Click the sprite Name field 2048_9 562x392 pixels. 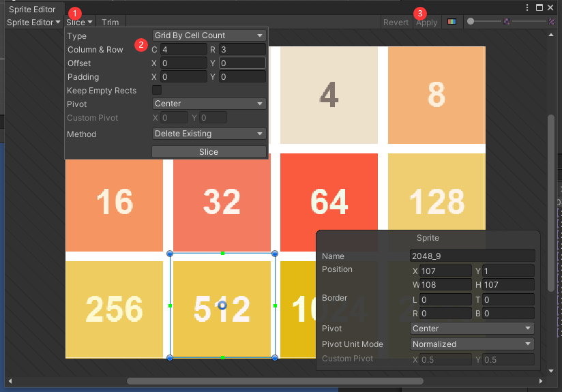tap(473, 256)
